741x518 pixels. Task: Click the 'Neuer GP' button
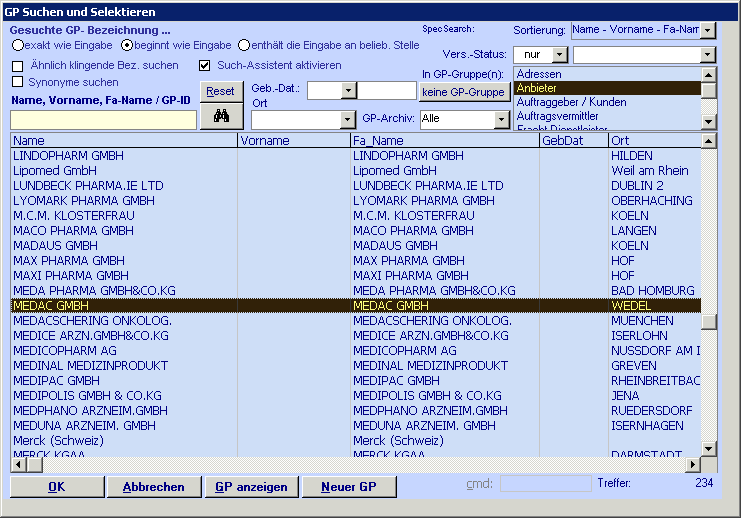[x=349, y=487]
